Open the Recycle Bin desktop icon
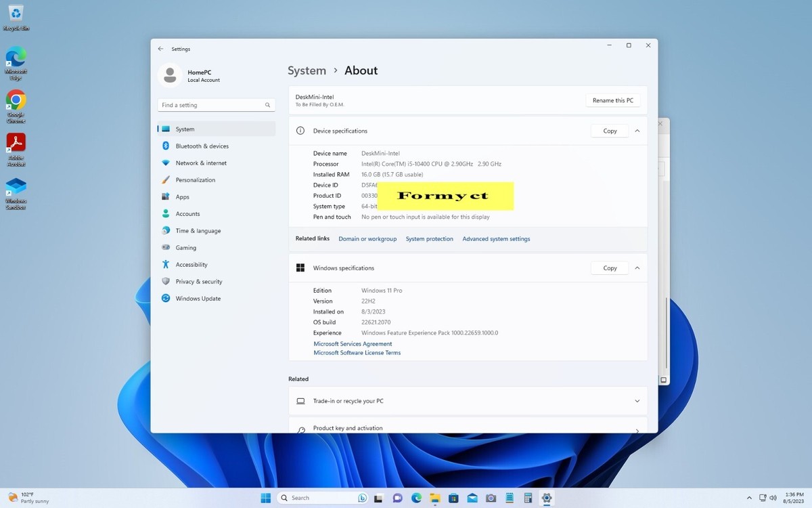This screenshot has height=508, width=812. pyautogui.click(x=16, y=18)
